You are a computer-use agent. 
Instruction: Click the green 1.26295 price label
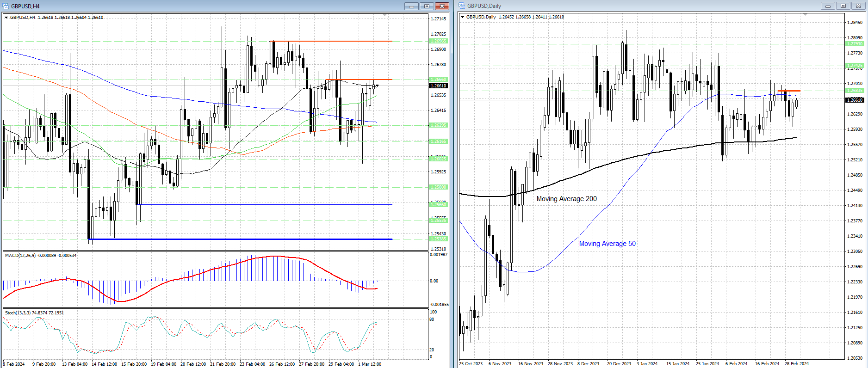439,125
